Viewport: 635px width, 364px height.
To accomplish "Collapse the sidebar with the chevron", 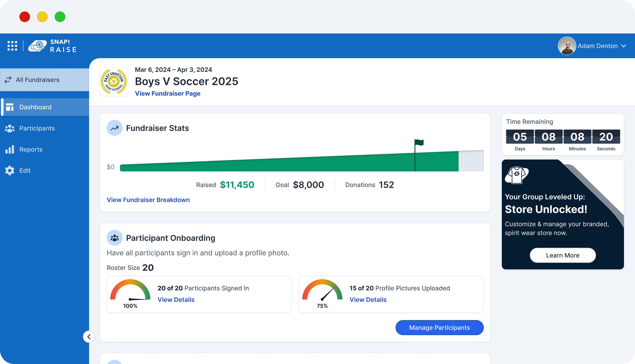I will tap(89, 336).
